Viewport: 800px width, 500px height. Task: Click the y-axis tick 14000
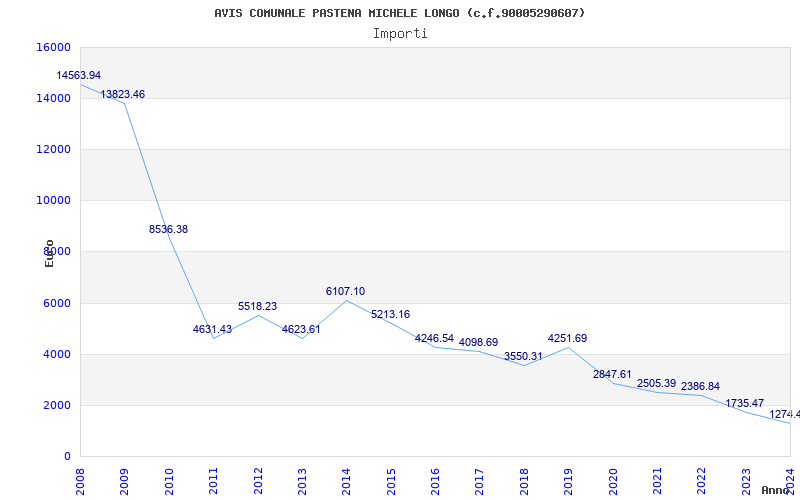pos(54,98)
